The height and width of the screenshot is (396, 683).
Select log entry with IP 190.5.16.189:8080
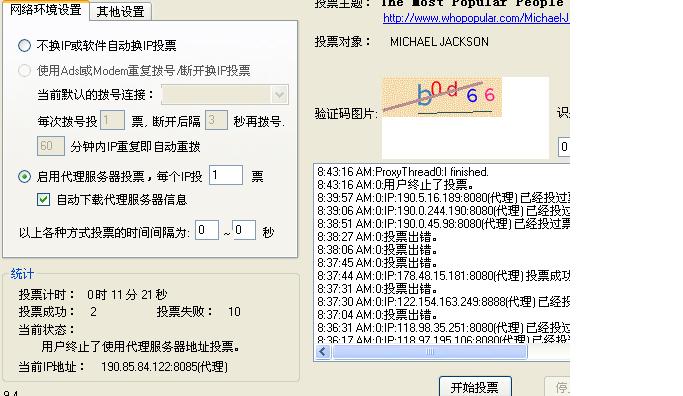coord(443,198)
